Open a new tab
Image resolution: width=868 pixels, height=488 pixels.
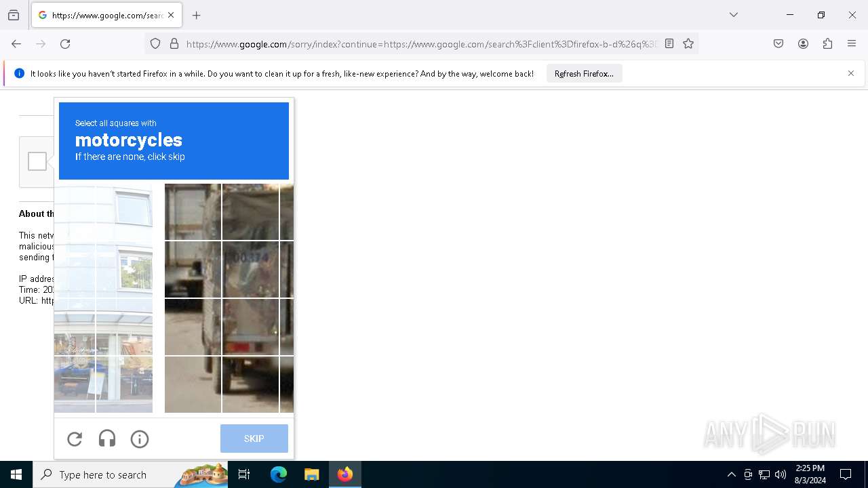point(197,15)
